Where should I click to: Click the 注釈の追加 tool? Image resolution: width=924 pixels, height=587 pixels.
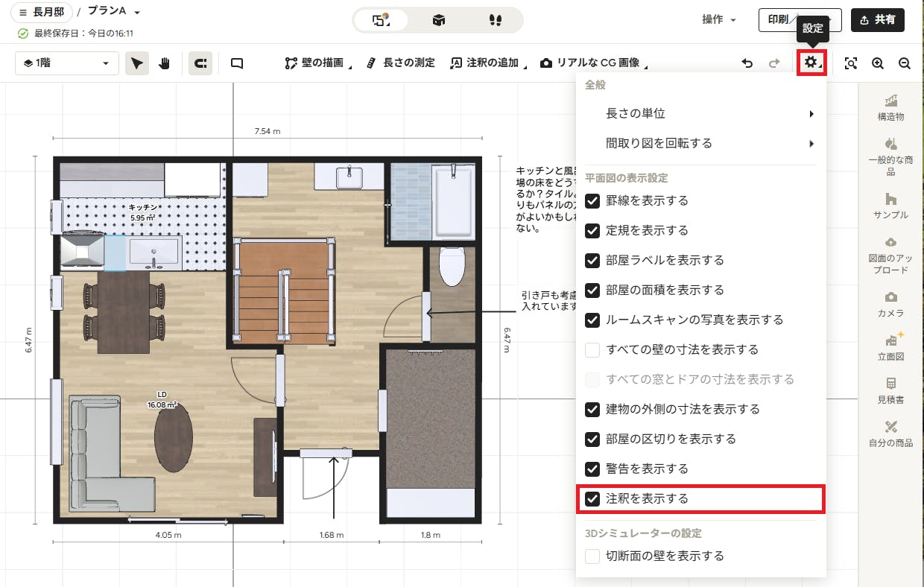488,63
